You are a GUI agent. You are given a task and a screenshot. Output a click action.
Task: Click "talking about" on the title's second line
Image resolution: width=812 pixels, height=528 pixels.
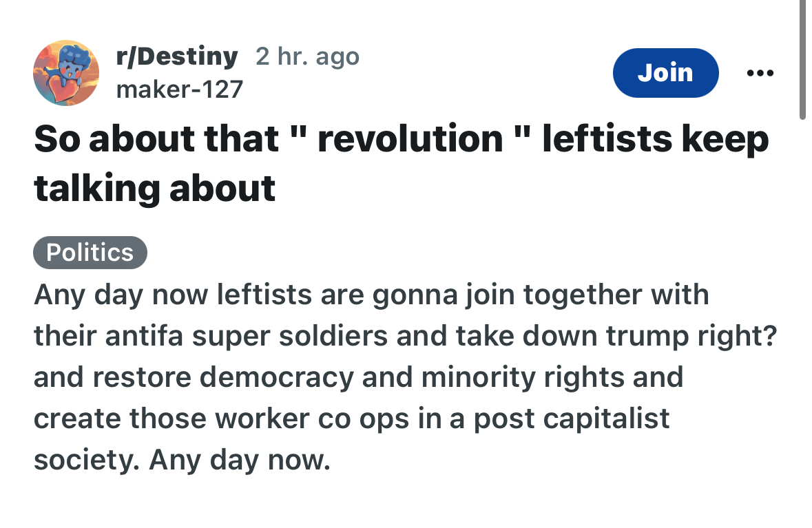point(155,187)
